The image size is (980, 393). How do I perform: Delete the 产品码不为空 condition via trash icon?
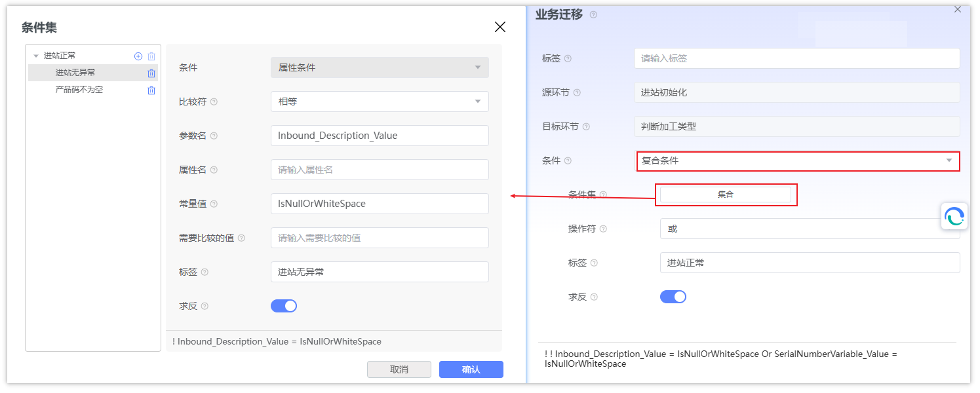coord(151,90)
